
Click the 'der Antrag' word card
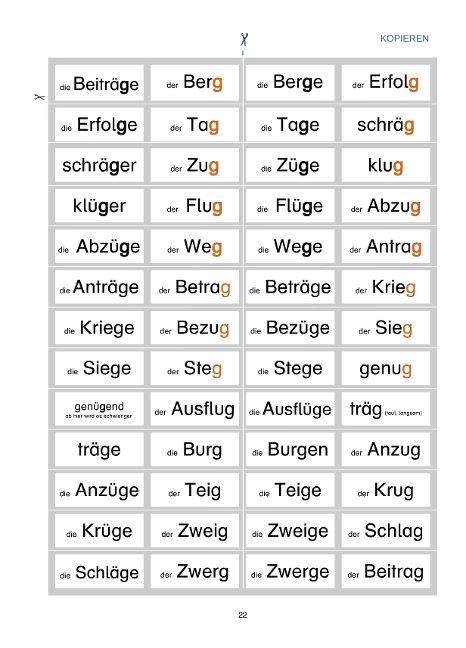pos(385,246)
